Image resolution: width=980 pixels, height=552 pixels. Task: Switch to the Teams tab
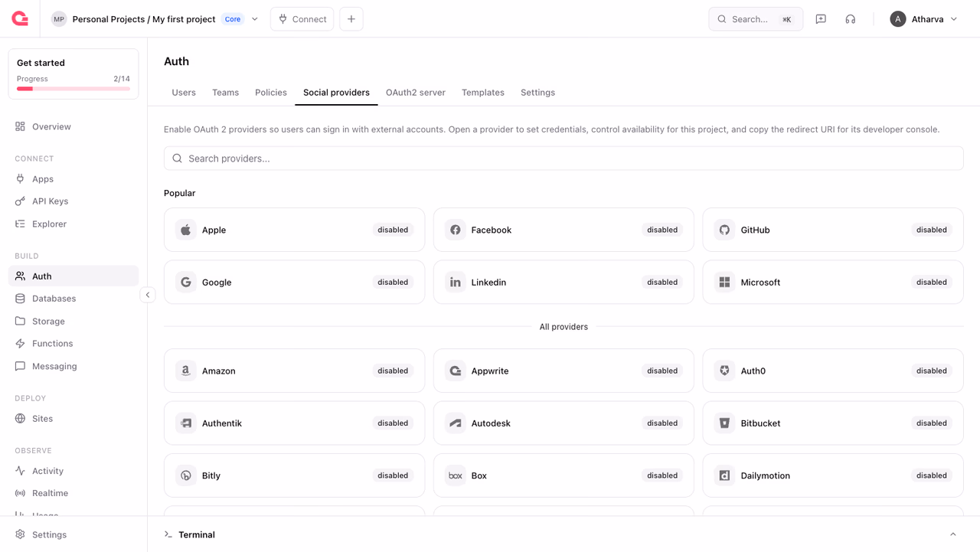click(225, 93)
